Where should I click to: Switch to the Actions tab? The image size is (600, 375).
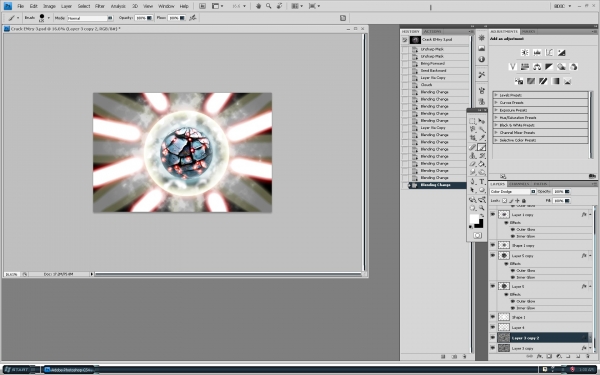coord(433,31)
